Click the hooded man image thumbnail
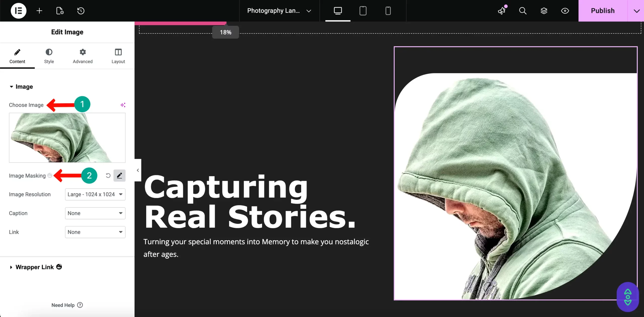This screenshot has width=644, height=317. (67, 138)
